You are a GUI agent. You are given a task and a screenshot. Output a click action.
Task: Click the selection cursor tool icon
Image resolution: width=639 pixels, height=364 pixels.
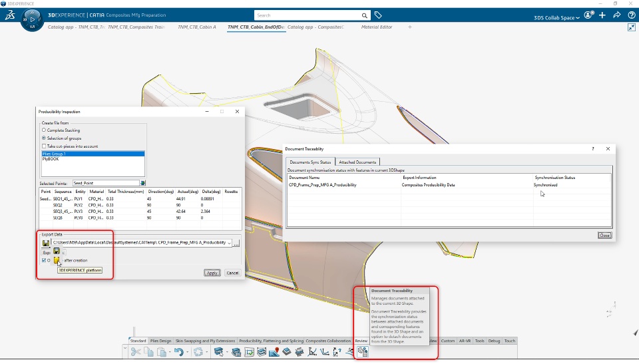tap(218, 352)
